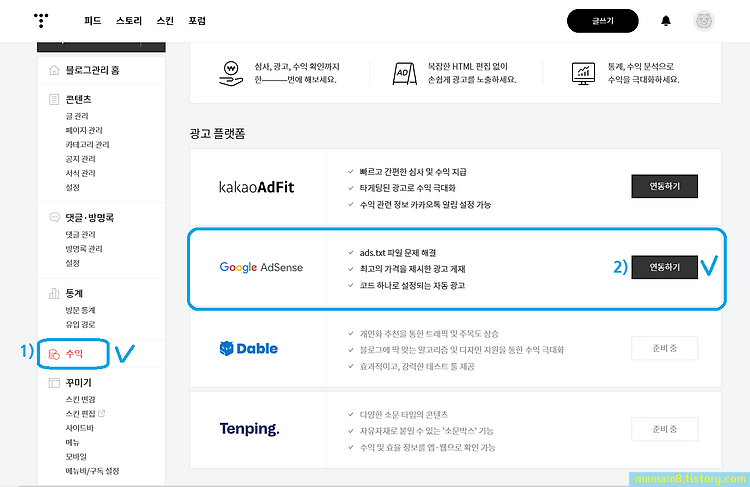Open the profile avatar menu
This screenshot has width=750, height=487.
[704, 21]
